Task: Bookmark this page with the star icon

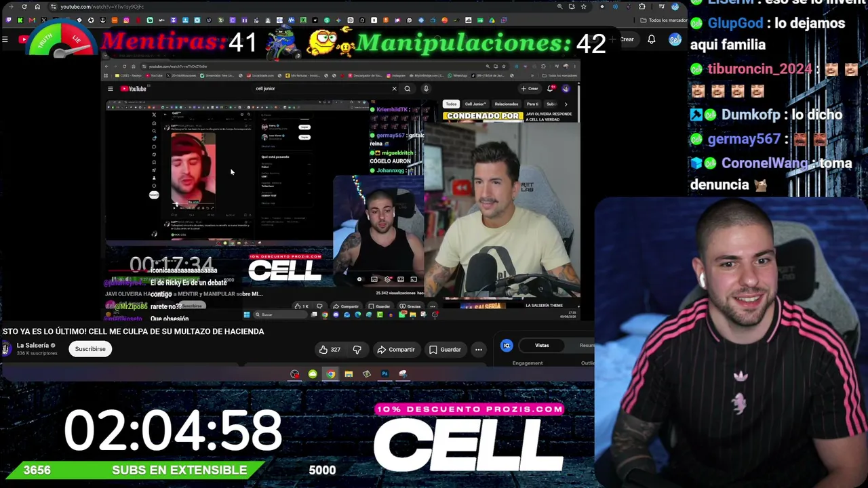Action: (x=583, y=7)
